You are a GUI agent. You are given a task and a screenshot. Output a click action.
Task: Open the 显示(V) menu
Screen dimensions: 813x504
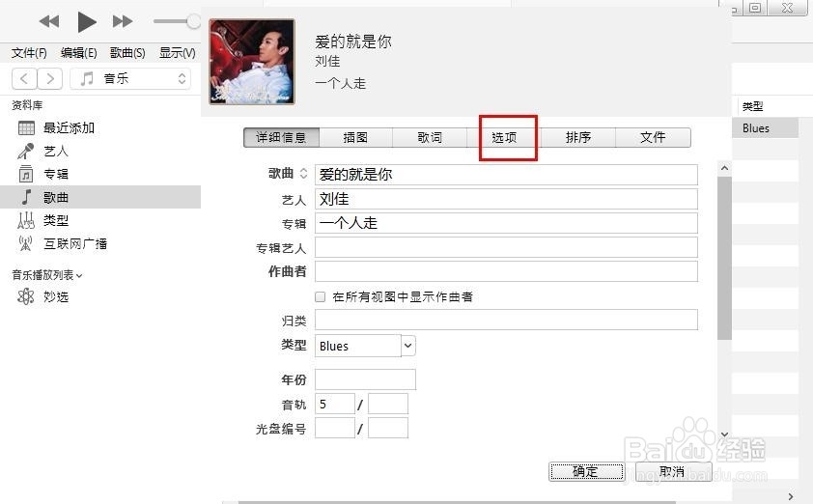(178, 53)
